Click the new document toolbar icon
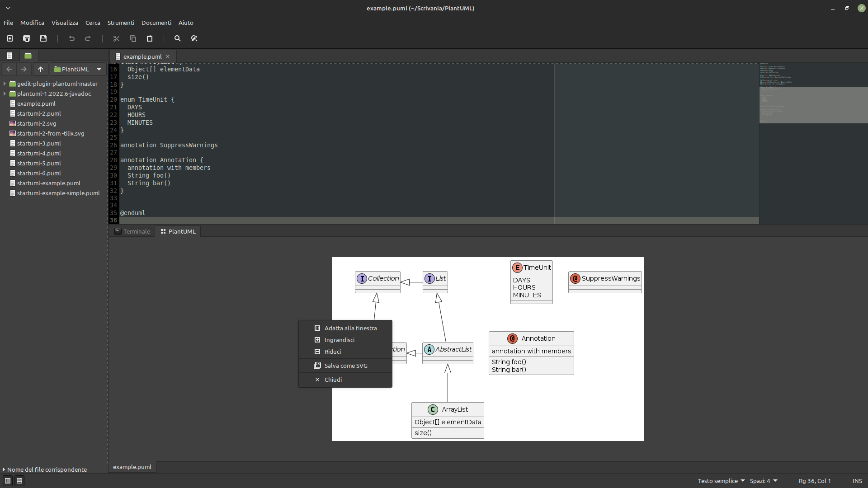This screenshot has width=868, height=488. tap(10, 38)
